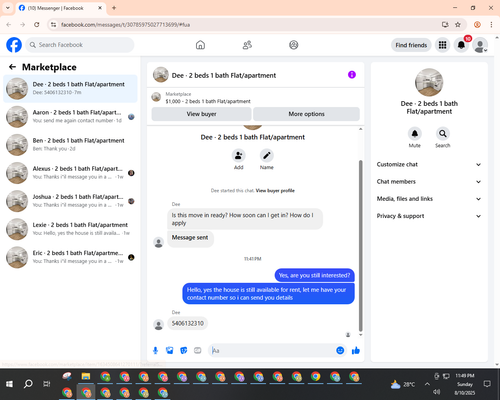Send a voice clip microphone icon
Image resolution: width=500 pixels, height=400 pixels.
click(x=155, y=350)
